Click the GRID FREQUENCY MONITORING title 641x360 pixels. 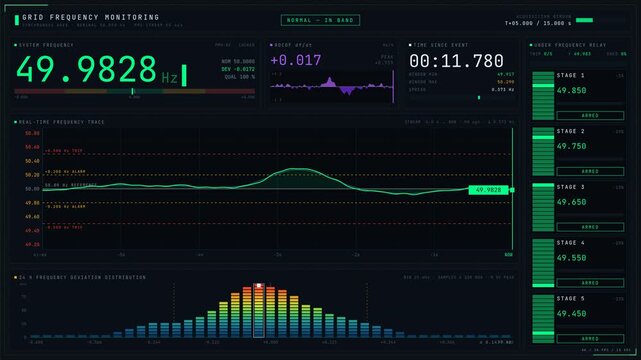pyautogui.click(x=91, y=17)
